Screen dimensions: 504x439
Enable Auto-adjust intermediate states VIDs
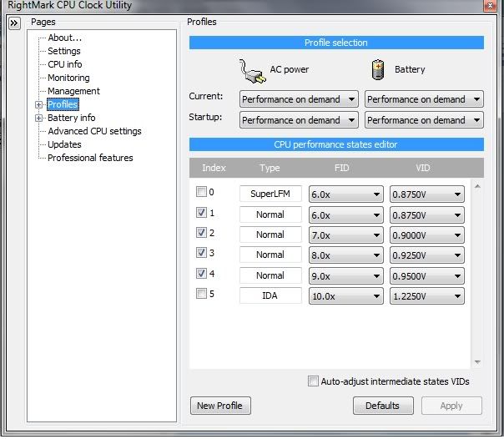click(313, 381)
